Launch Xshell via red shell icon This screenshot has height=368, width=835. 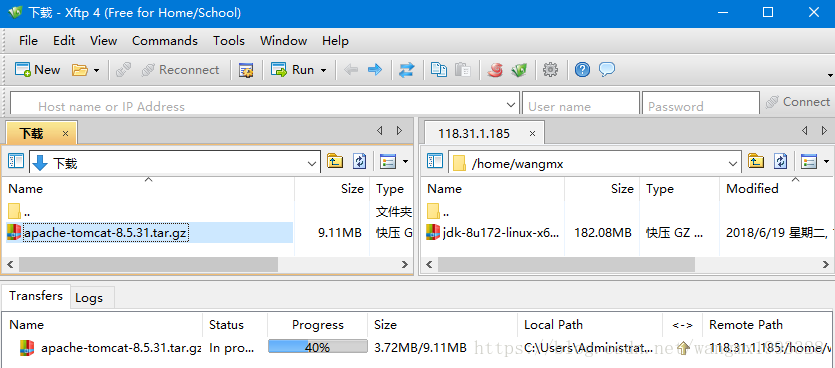point(495,70)
